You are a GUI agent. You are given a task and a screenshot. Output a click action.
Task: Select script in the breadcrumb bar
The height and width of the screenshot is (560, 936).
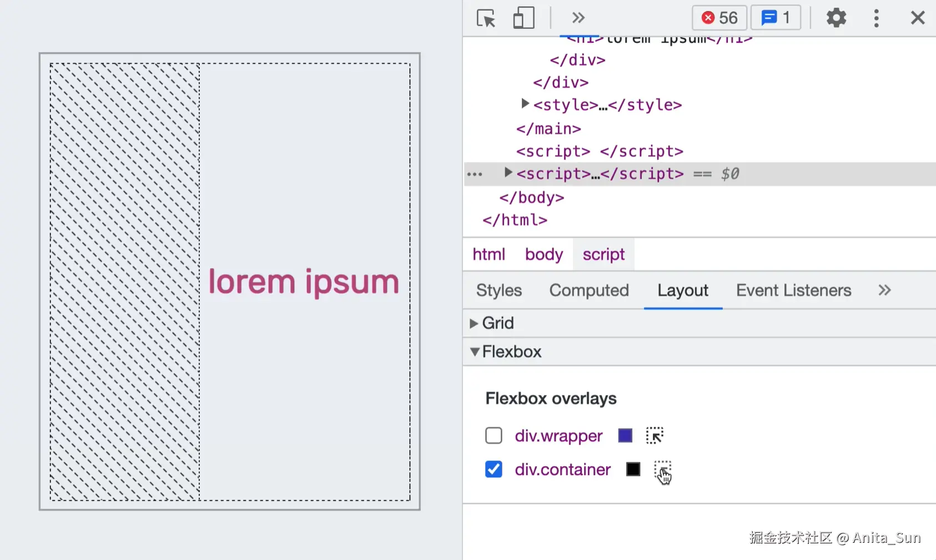tap(603, 254)
